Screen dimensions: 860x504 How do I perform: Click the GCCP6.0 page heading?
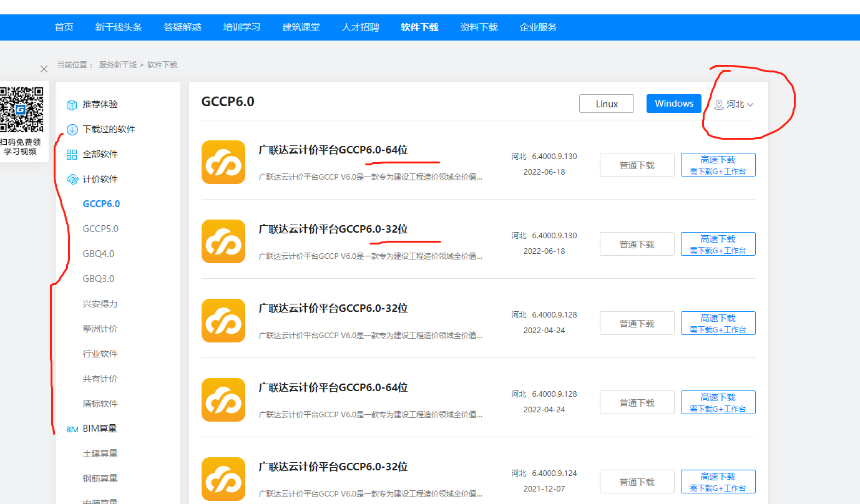point(228,102)
